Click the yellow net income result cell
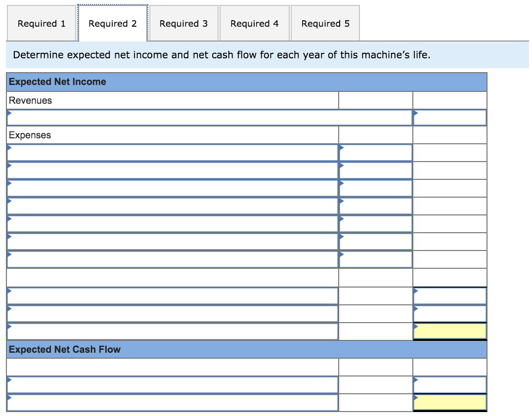This screenshot has width=532, height=416. (x=450, y=331)
